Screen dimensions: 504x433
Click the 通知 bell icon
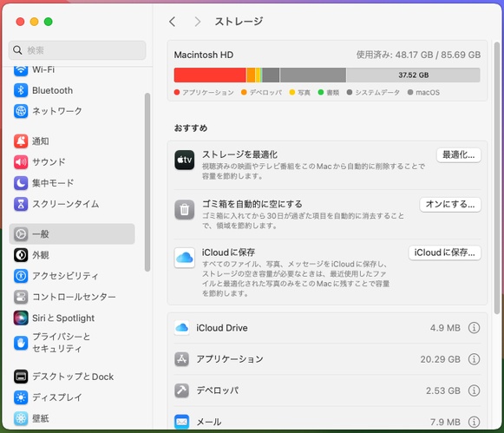pyautogui.click(x=21, y=141)
